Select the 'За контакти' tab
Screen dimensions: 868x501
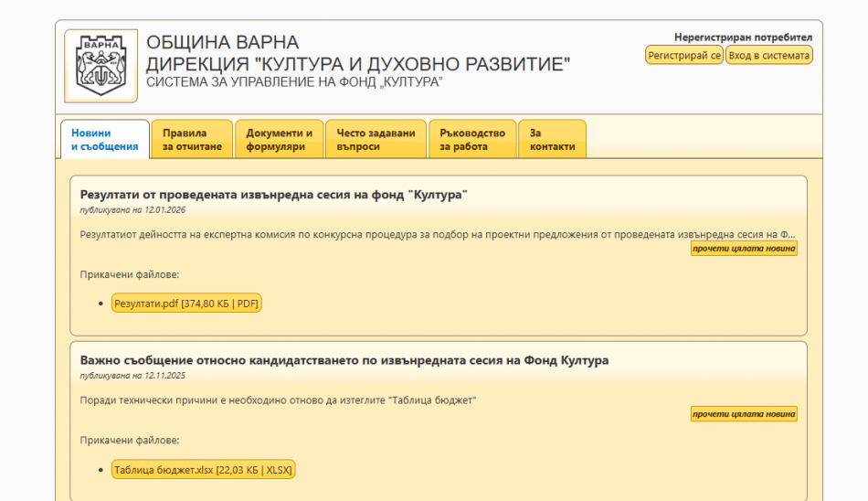coord(552,140)
